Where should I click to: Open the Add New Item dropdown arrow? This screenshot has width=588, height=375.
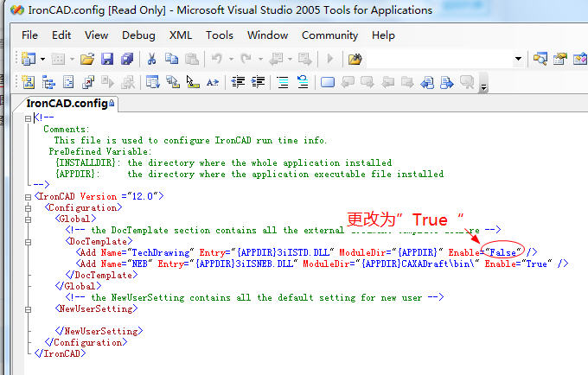tap(72, 60)
